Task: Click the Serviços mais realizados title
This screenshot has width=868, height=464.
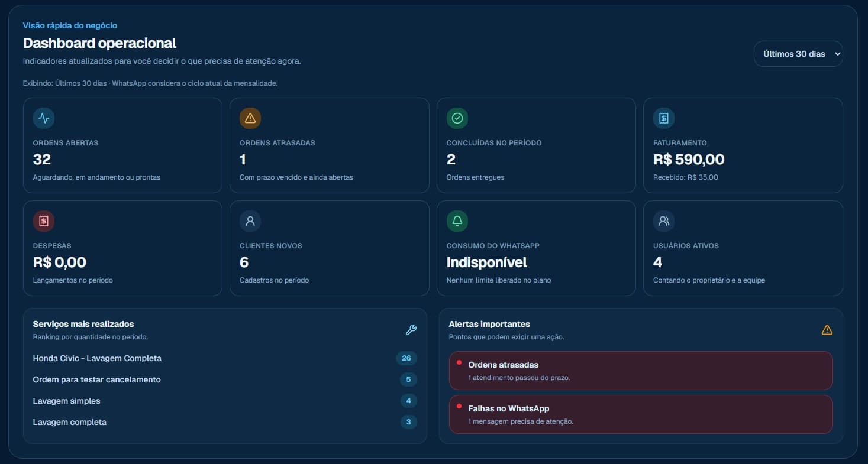Action: [x=83, y=324]
